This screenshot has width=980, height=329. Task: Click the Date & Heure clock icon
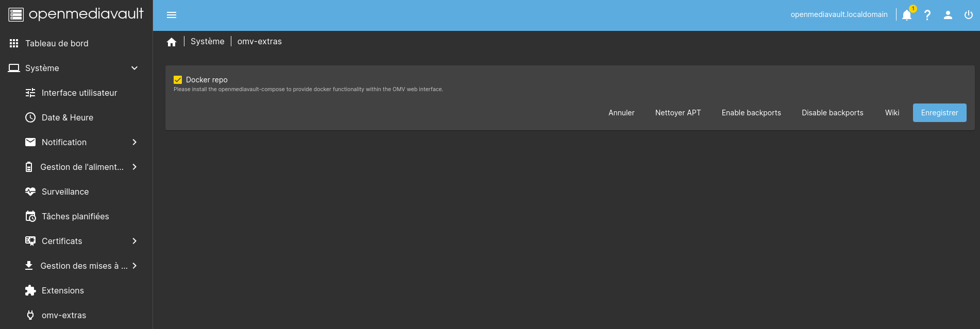[30, 117]
